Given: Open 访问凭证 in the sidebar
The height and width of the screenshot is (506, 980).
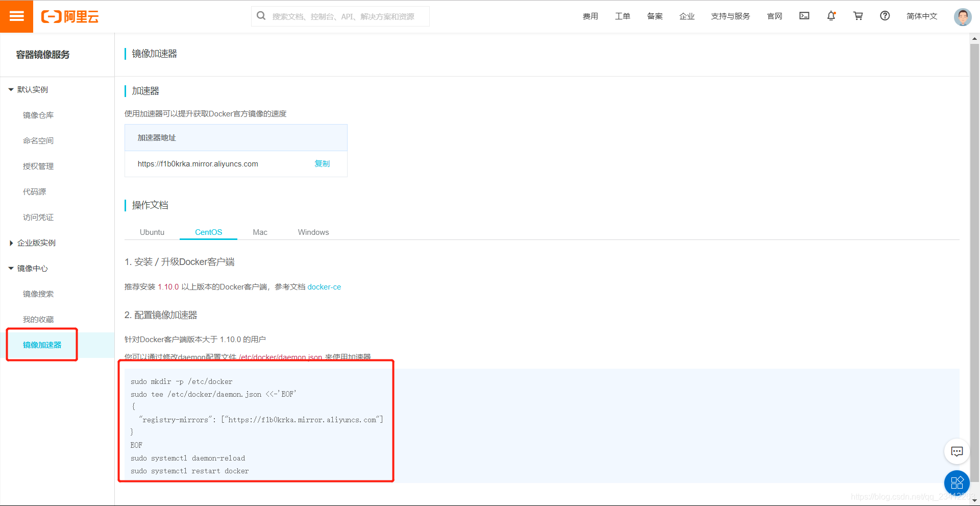Looking at the screenshot, I should pyautogui.click(x=38, y=217).
